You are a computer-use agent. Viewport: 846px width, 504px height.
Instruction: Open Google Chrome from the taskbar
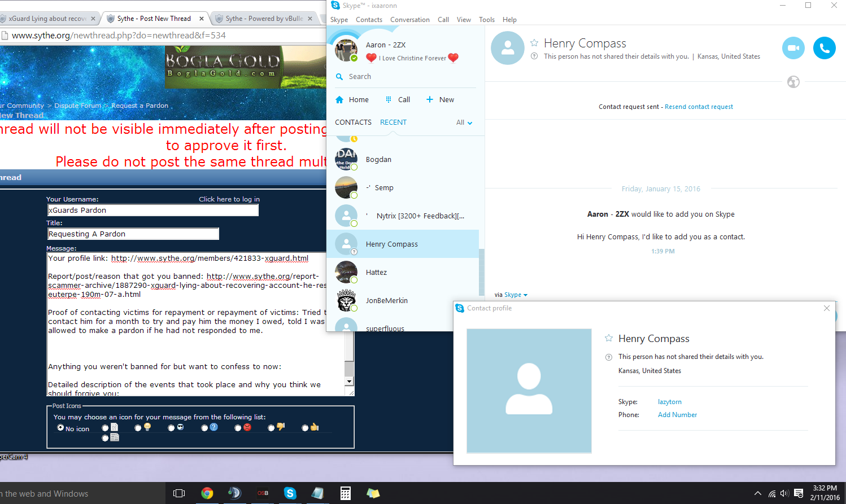click(x=207, y=493)
